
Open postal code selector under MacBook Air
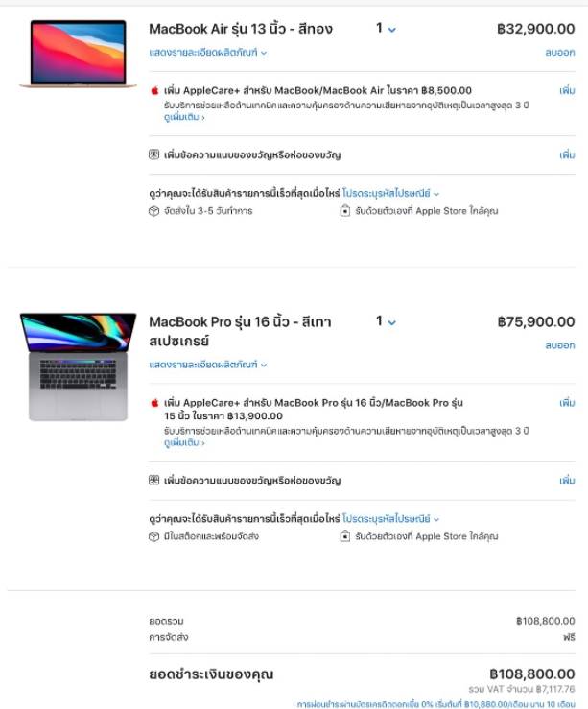[x=391, y=193]
